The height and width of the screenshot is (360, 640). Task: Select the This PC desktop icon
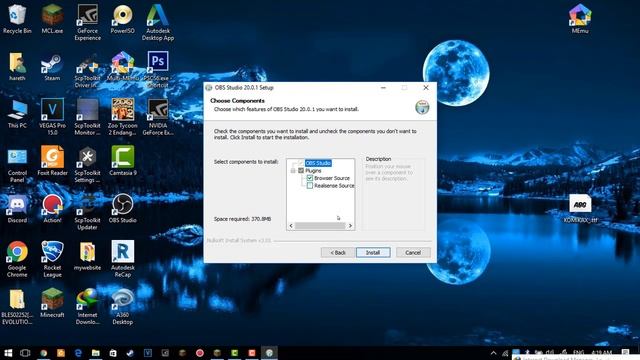click(x=17, y=114)
